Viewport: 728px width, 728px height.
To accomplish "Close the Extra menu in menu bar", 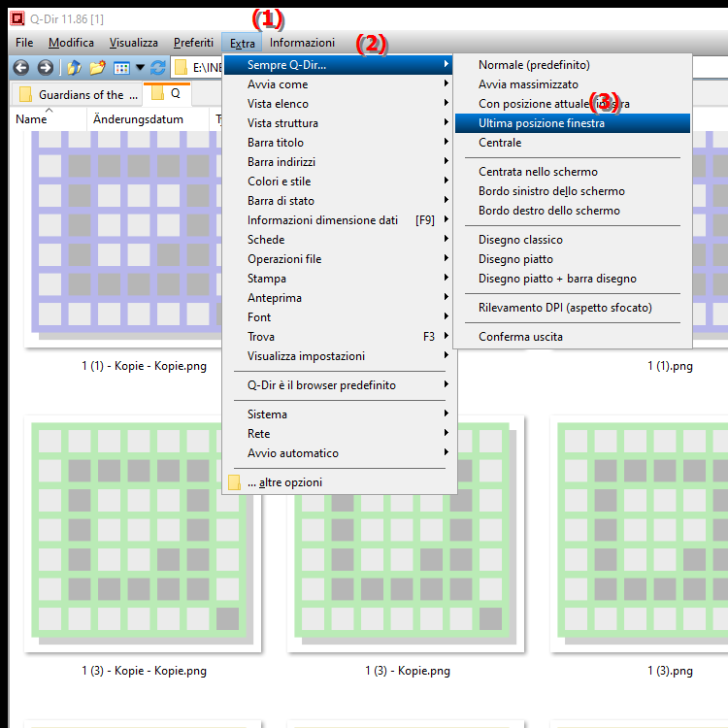I will click(x=242, y=43).
